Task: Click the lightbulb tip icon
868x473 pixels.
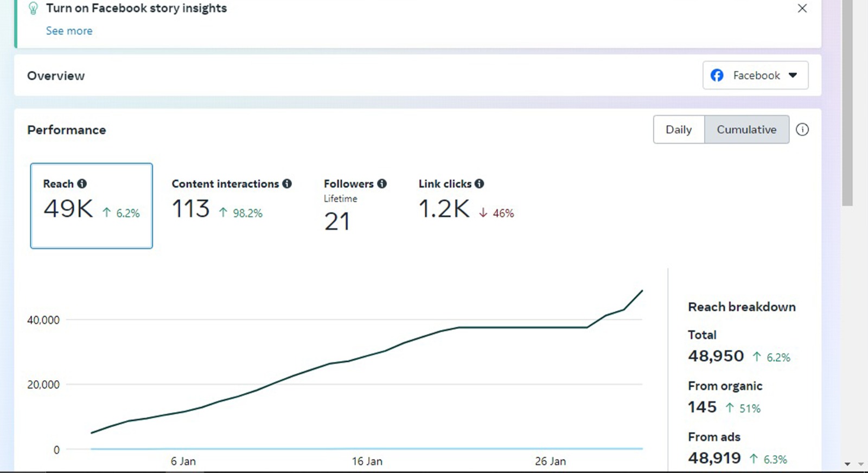Action: [33, 9]
